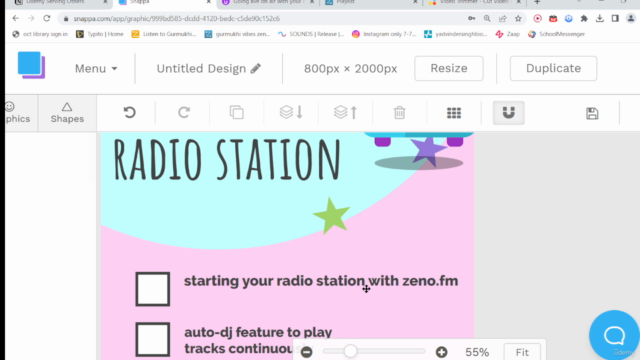
Task: Zoom out with the minus button
Action: tap(307, 352)
